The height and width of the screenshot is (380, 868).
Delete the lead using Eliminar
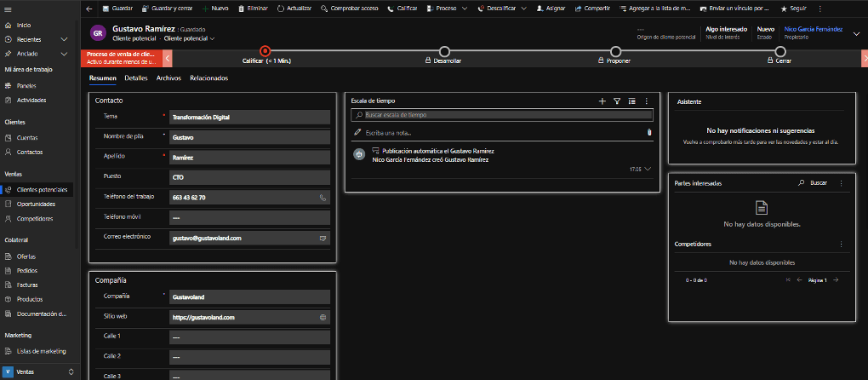(x=253, y=9)
